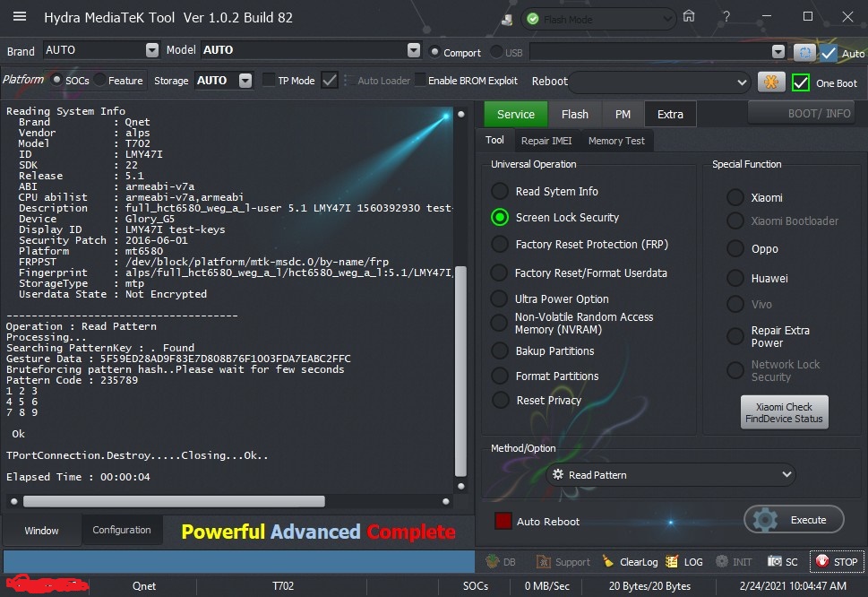Toggle the red Auto Reboot box
Screen dimensions: 868x597
pyautogui.click(x=503, y=521)
